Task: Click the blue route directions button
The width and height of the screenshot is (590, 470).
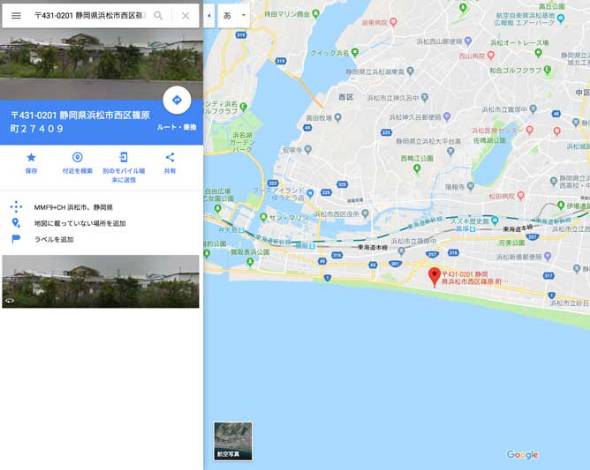Action: coord(177,100)
